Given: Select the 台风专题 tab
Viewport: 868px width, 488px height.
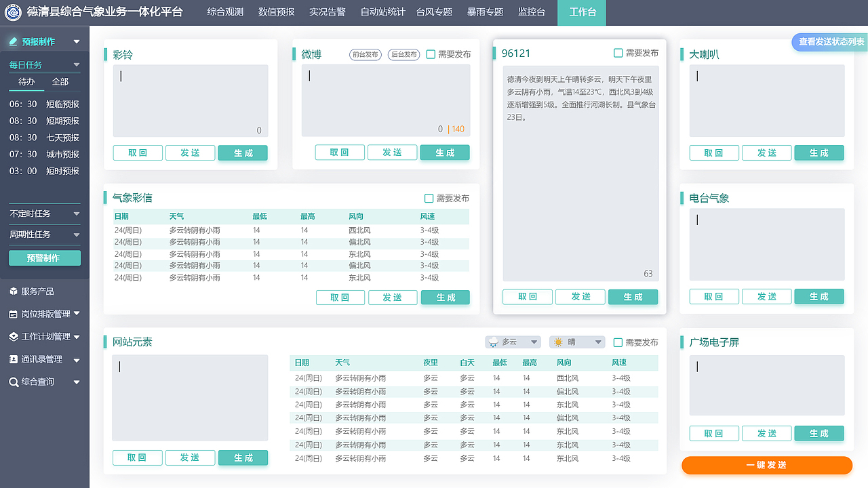Looking at the screenshot, I should (434, 12).
